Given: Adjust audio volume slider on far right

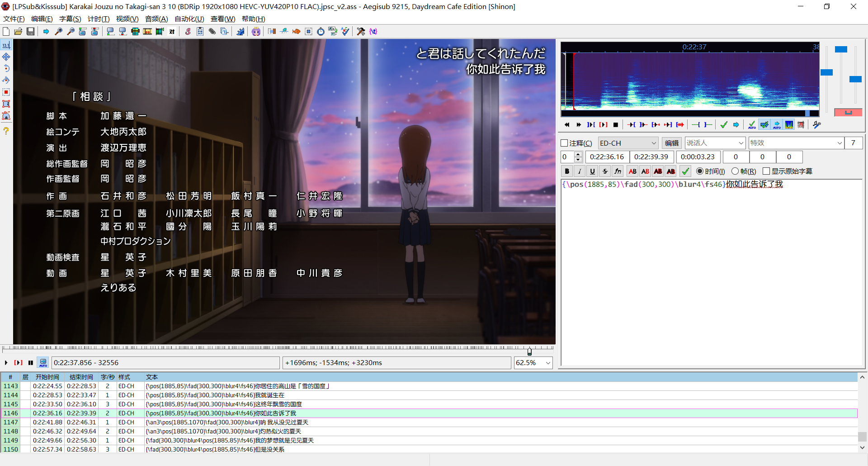Looking at the screenshot, I should (855, 79).
